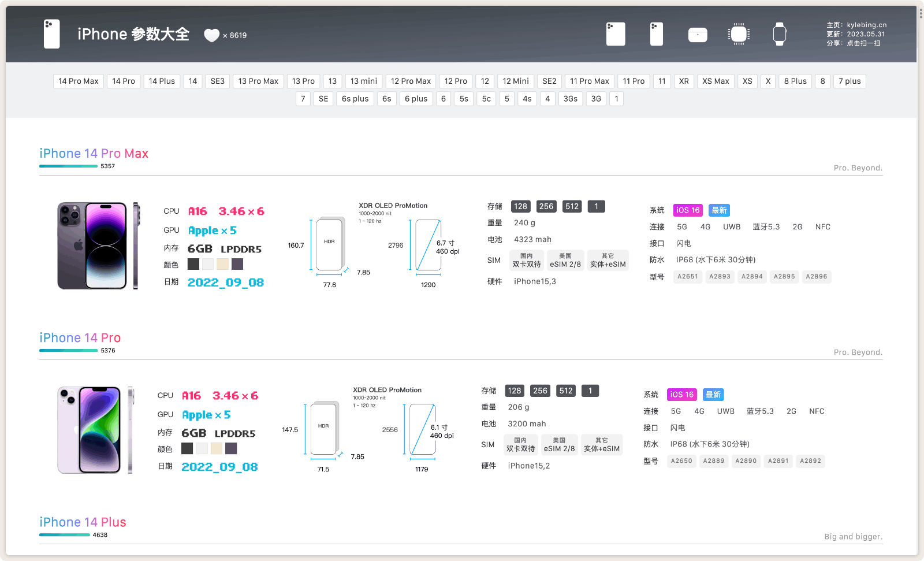Open the Mac mini category icon

(698, 35)
